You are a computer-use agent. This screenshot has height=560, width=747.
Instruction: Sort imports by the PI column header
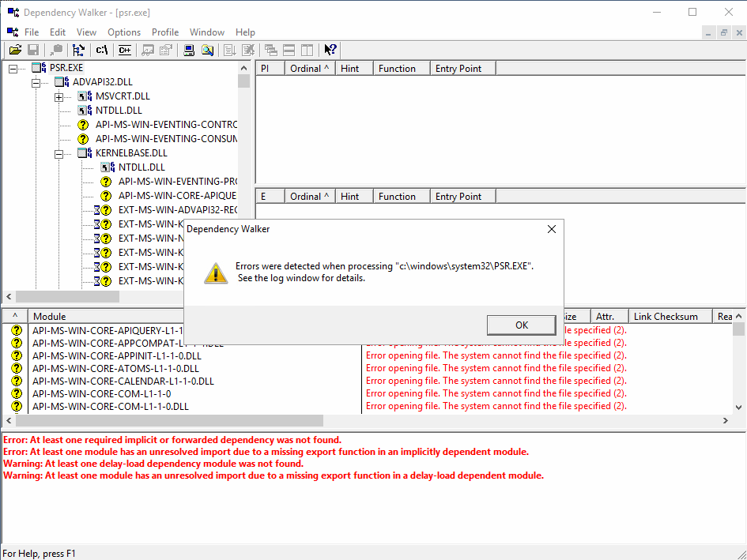pyautogui.click(x=270, y=69)
